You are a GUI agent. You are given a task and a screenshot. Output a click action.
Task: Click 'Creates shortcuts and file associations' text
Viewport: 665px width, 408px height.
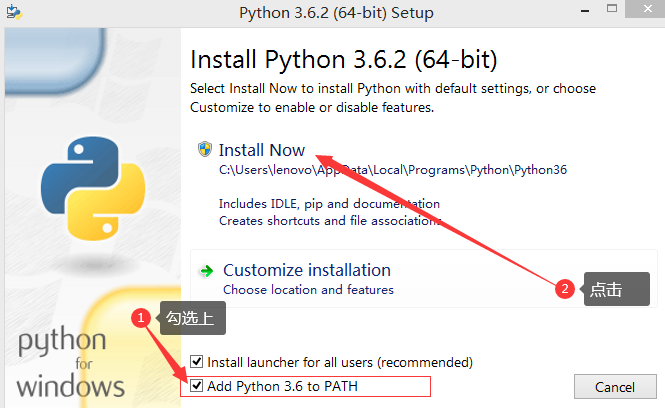pos(330,221)
